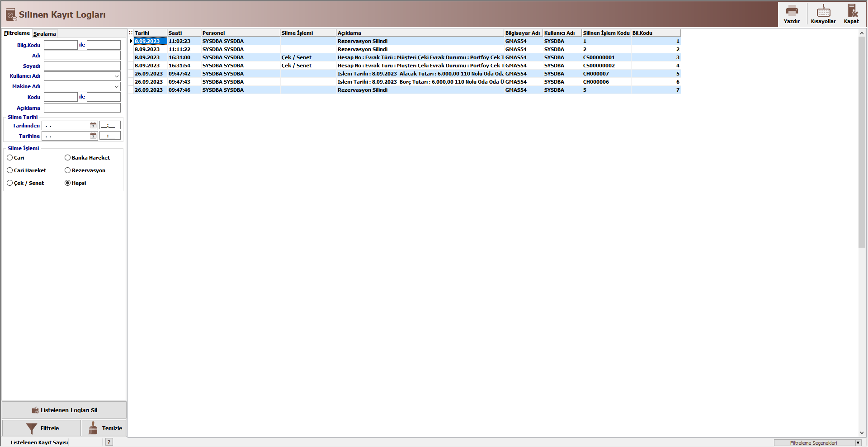Click the Açıklama filter input field
This screenshot has height=447, width=868.
[x=82, y=108]
